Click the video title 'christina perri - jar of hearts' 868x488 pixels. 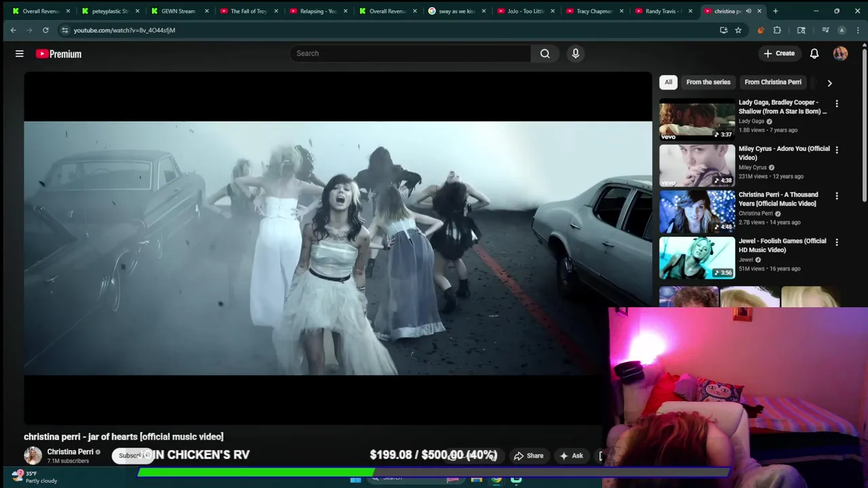point(123,436)
